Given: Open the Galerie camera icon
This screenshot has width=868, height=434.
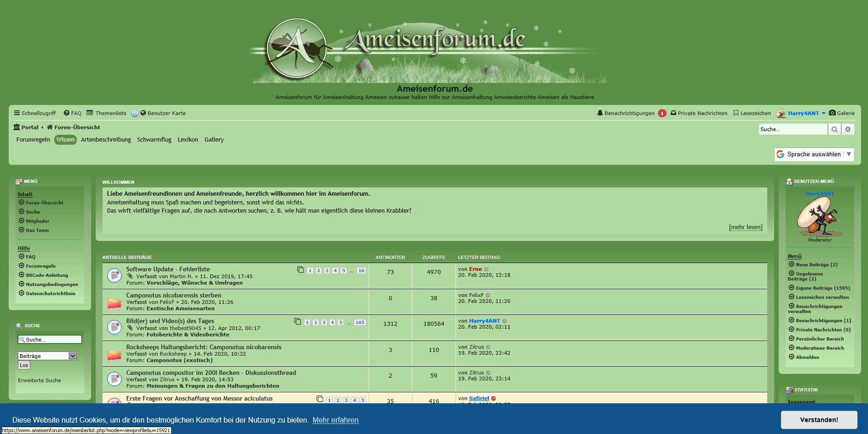Looking at the screenshot, I should click(x=832, y=113).
